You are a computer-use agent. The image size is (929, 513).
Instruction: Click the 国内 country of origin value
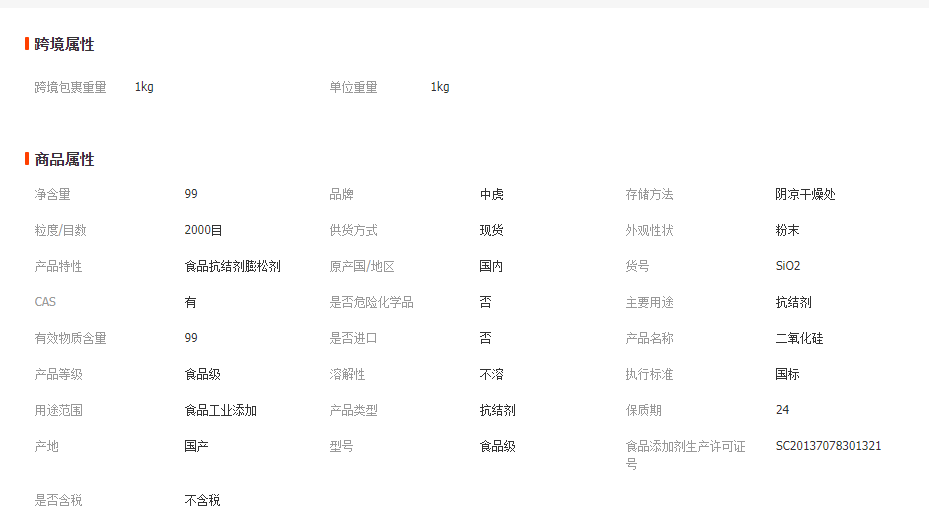click(491, 266)
